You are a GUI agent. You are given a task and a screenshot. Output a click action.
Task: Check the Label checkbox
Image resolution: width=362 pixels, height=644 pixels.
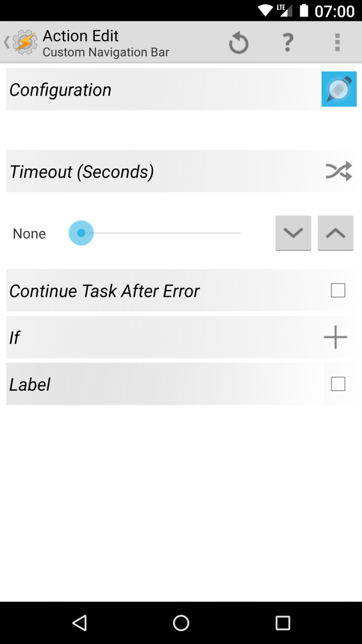[x=338, y=384]
